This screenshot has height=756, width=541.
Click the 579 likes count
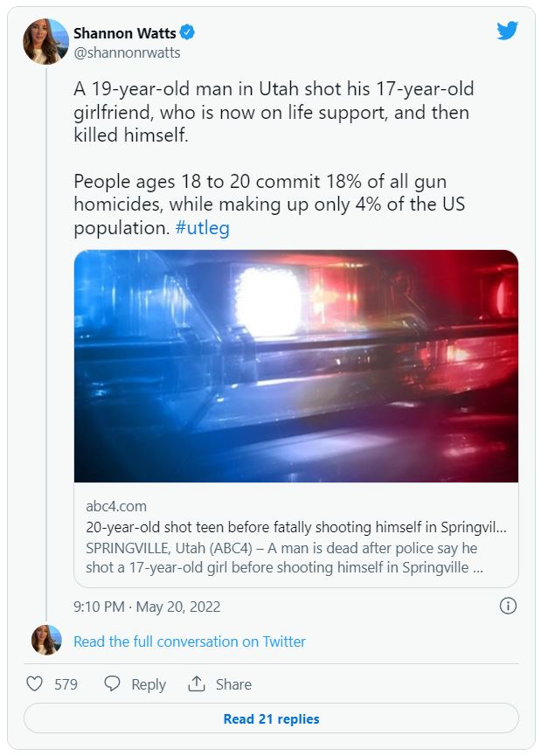[x=66, y=685]
